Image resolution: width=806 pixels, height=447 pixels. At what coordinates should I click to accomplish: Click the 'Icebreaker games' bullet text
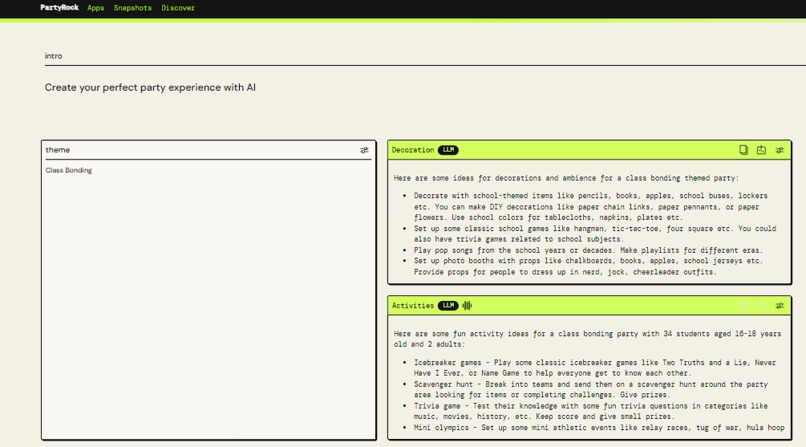click(x=595, y=368)
